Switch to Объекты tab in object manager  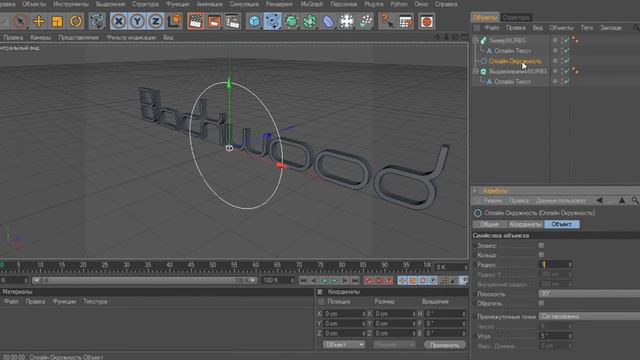[x=485, y=17]
